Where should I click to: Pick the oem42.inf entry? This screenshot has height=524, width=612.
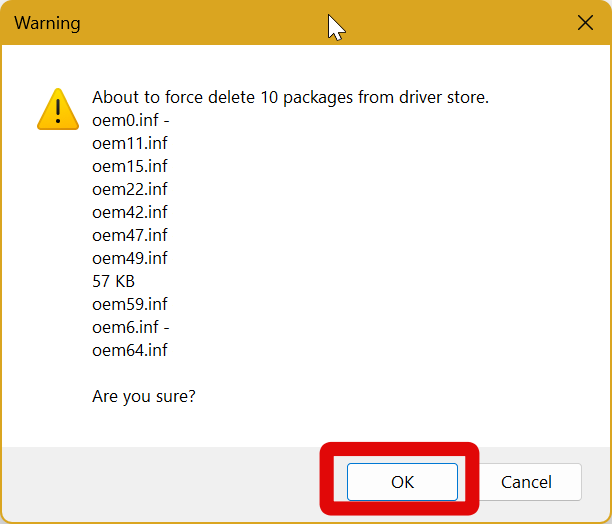pyautogui.click(x=129, y=212)
